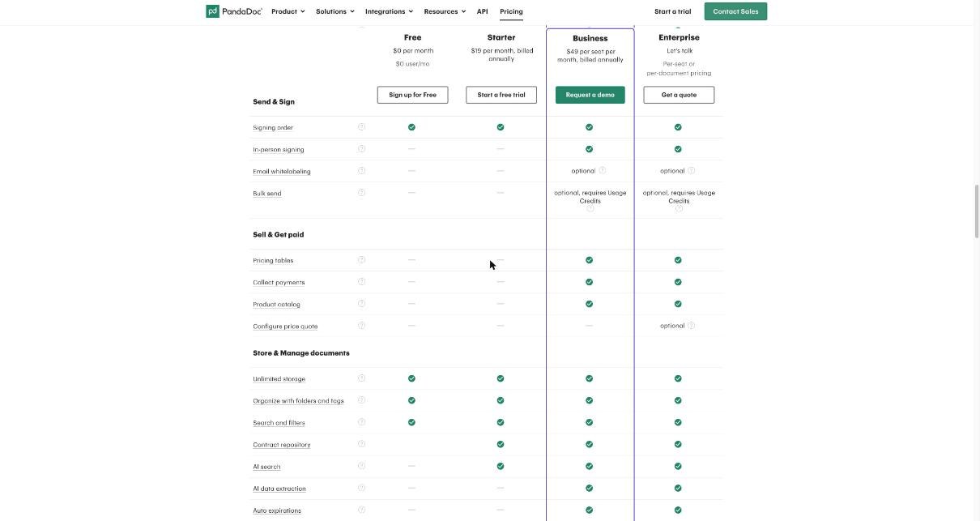The width and height of the screenshot is (980, 521).
Task: Click info icon beside Enterprise Email whitelabeling optional
Action: pyautogui.click(x=691, y=170)
